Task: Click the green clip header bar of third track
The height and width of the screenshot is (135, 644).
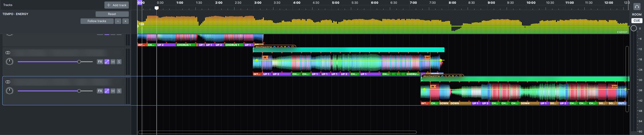Action: point(525,79)
